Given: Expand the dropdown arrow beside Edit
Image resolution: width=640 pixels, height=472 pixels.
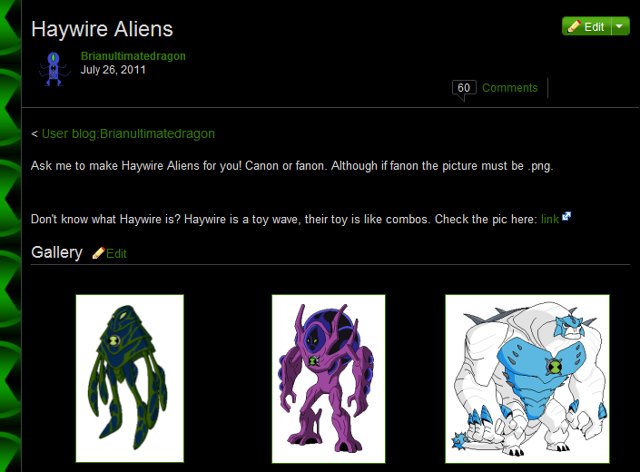Looking at the screenshot, I should click(x=620, y=27).
